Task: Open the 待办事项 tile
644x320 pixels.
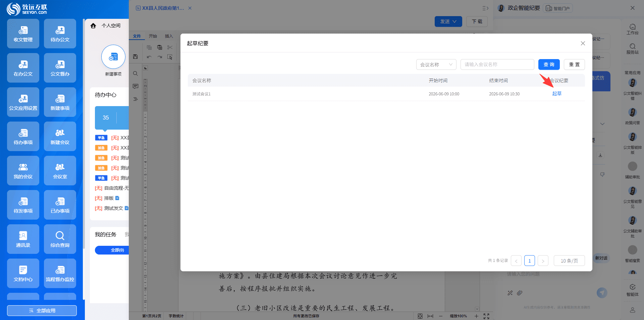Action: [23, 136]
